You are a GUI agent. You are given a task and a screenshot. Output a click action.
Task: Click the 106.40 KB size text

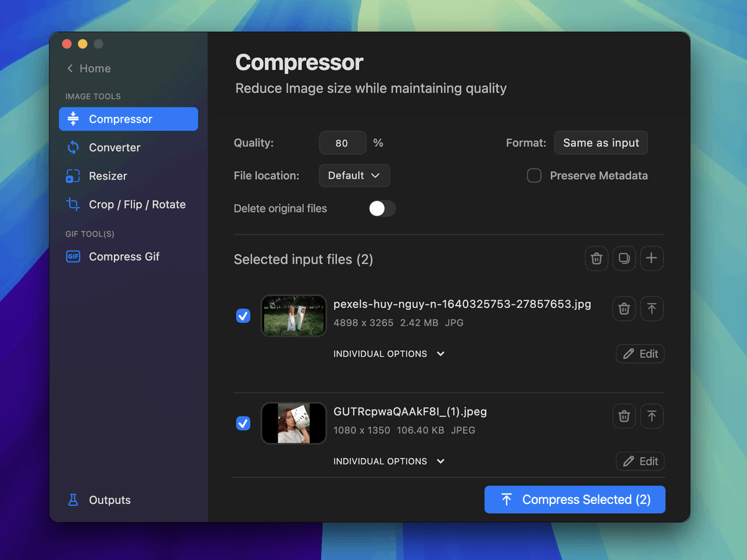pos(420,431)
